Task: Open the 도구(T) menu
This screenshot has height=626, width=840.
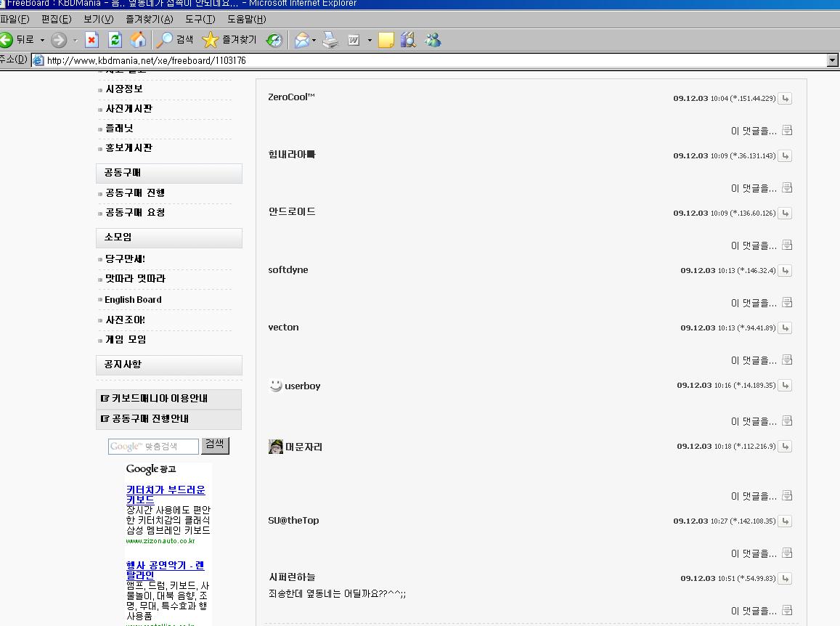Action: coord(200,20)
